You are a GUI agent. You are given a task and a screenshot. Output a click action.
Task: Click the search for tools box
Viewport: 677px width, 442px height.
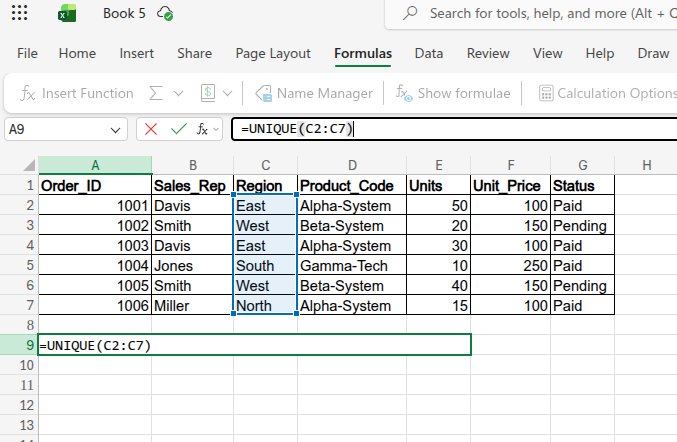[x=540, y=14]
